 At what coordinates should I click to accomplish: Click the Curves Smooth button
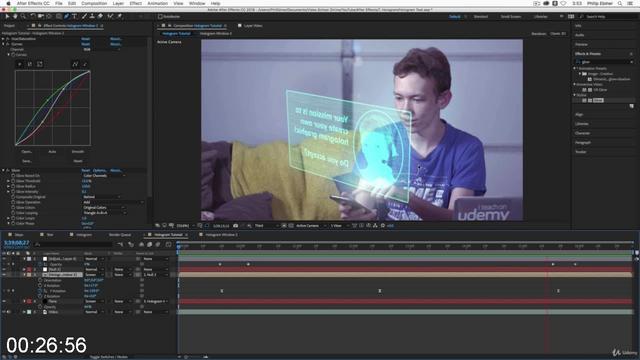point(78,151)
